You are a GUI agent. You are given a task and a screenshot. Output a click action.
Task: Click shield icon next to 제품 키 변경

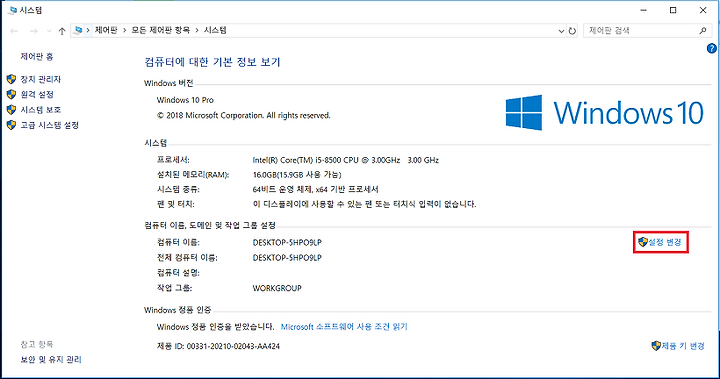coord(656,346)
